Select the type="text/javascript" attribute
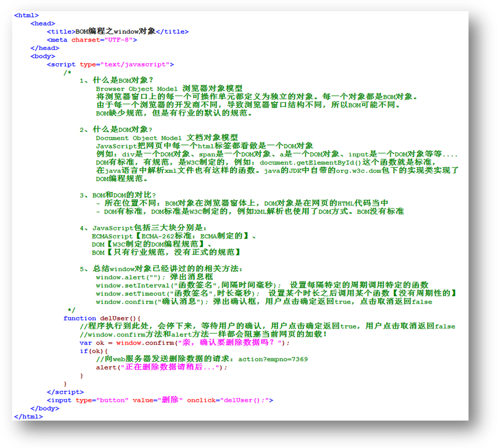The height and width of the screenshot is (448, 497). tap(124, 64)
